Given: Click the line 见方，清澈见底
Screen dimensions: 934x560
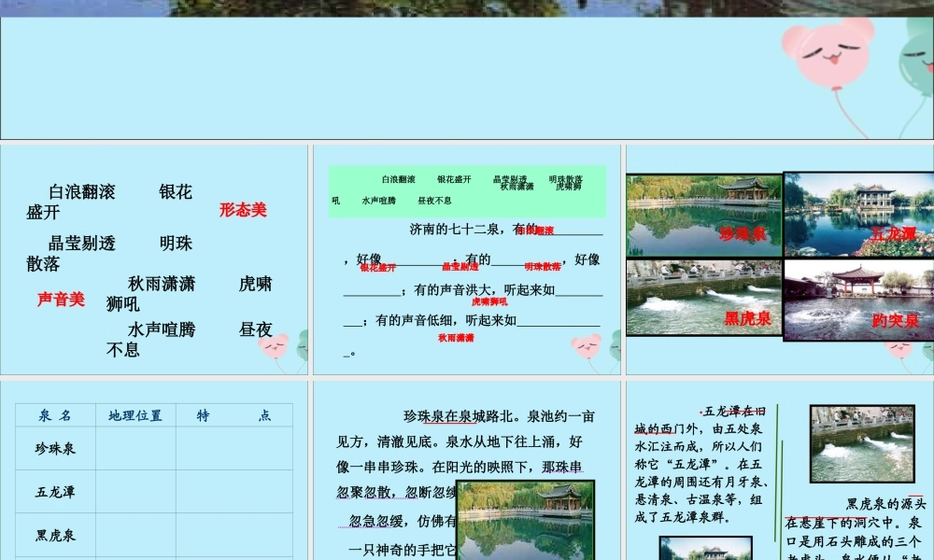Looking at the screenshot, I should (459, 442).
